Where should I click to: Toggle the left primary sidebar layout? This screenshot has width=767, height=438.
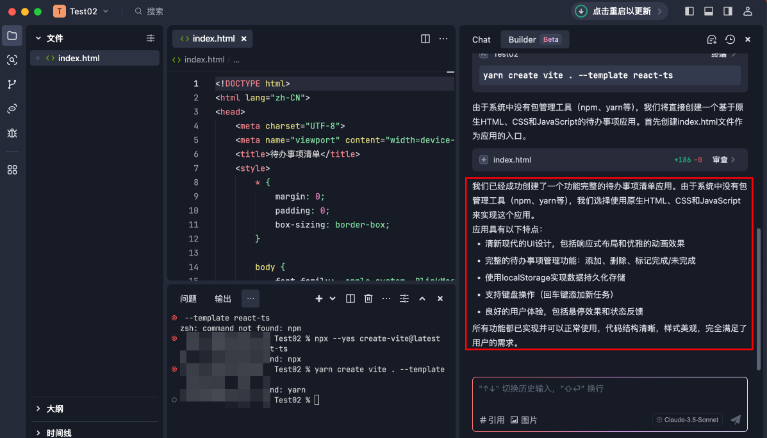click(690, 11)
